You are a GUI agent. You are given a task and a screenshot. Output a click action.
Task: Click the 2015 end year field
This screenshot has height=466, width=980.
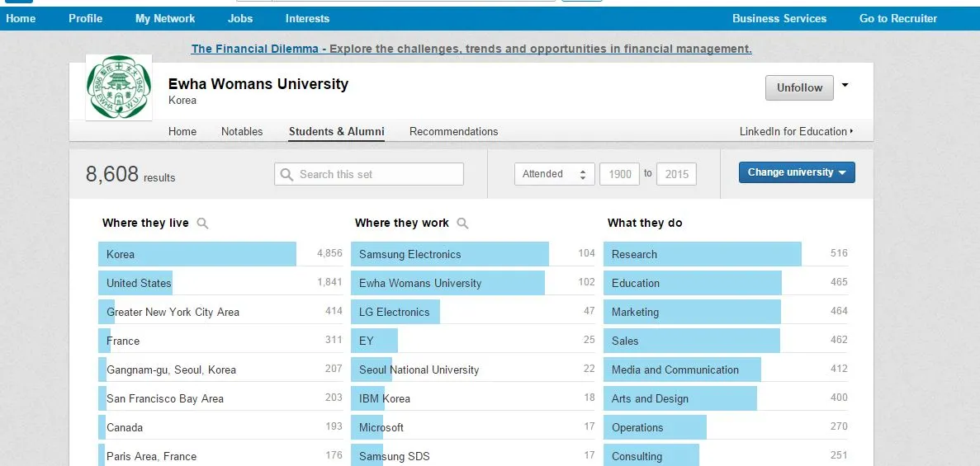point(676,174)
